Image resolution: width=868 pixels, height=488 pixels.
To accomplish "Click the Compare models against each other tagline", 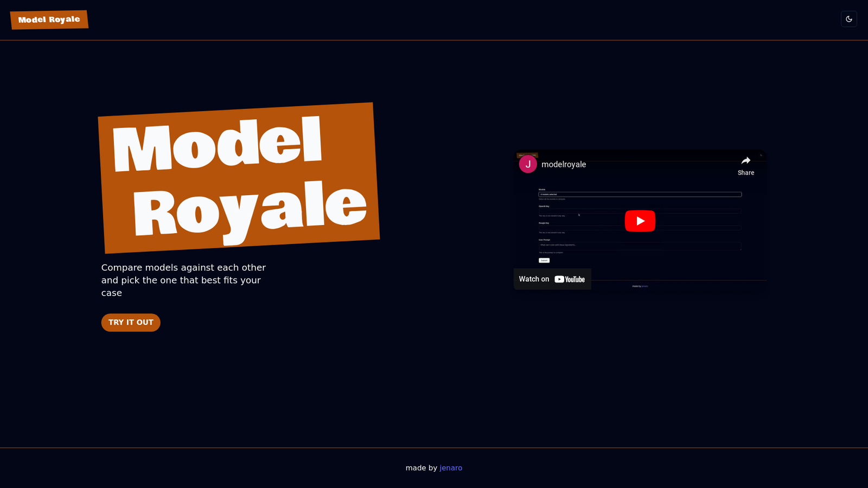I will click(x=183, y=280).
